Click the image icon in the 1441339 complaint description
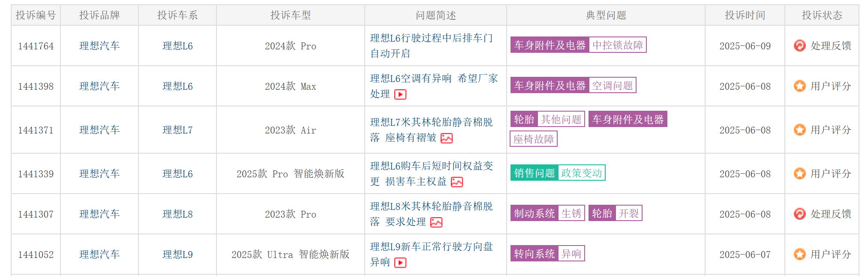868x276 pixels. click(x=457, y=182)
